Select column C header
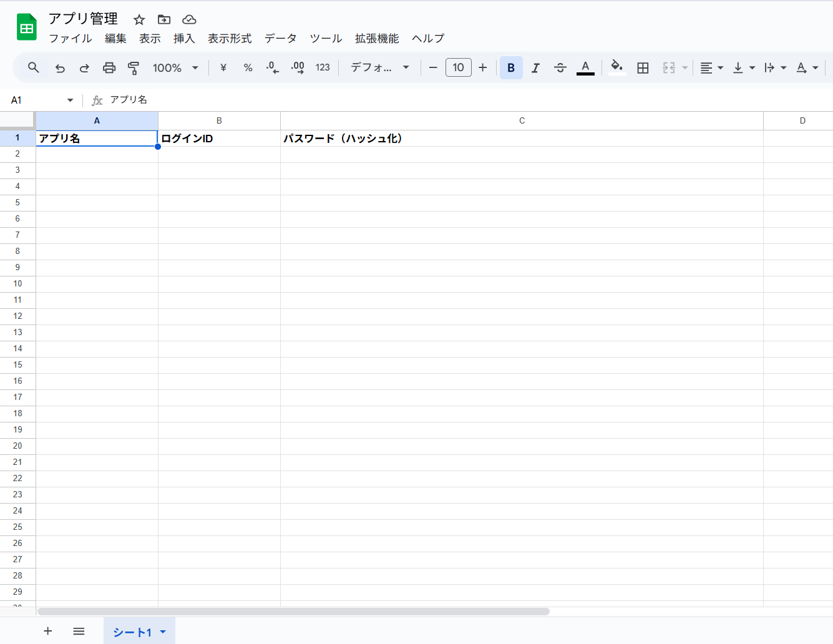833x644 pixels. pos(522,120)
